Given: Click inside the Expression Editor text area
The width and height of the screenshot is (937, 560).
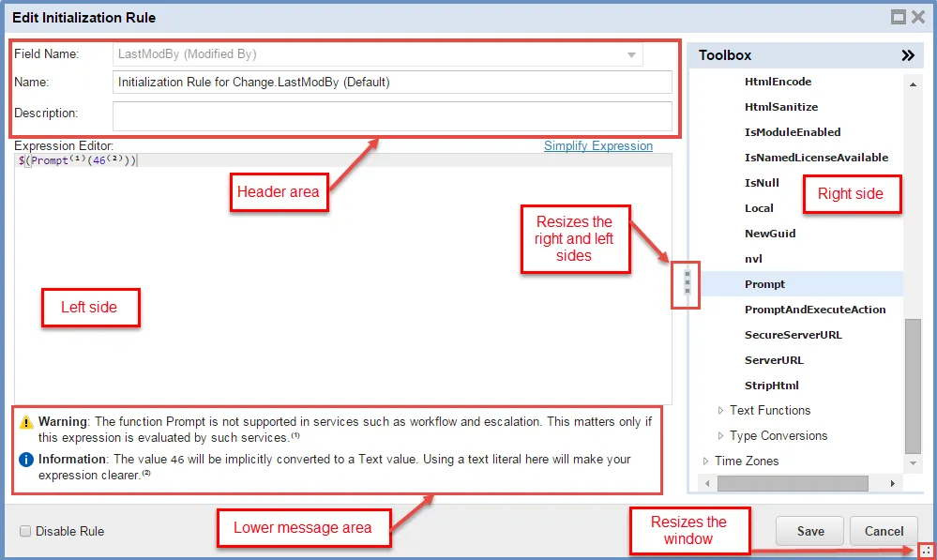Looking at the screenshot, I should [x=343, y=280].
